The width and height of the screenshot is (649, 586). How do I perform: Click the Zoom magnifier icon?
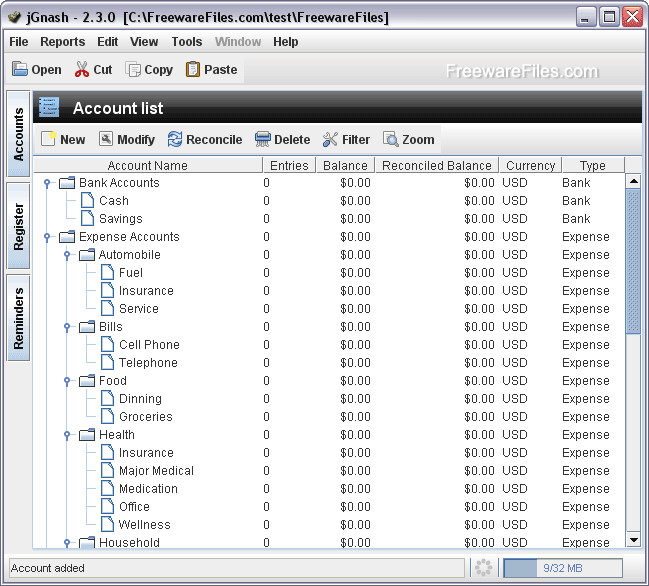pyautogui.click(x=390, y=139)
